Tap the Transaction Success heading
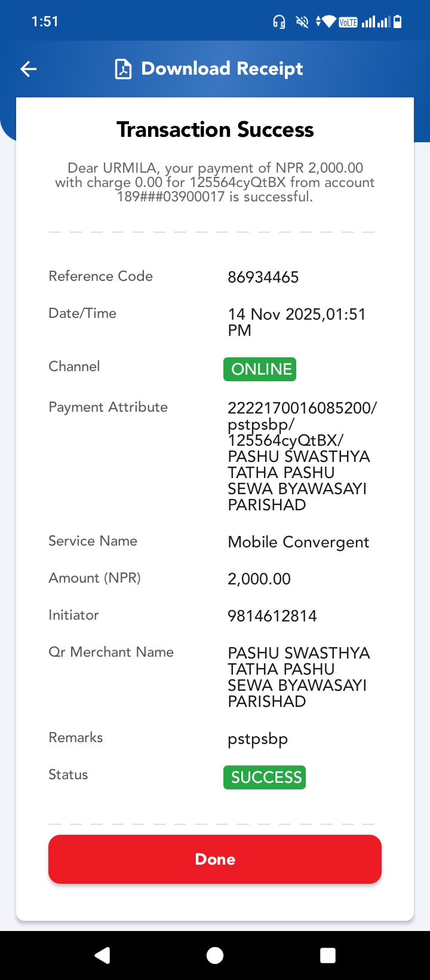The width and height of the screenshot is (430, 980). pyautogui.click(x=215, y=130)
